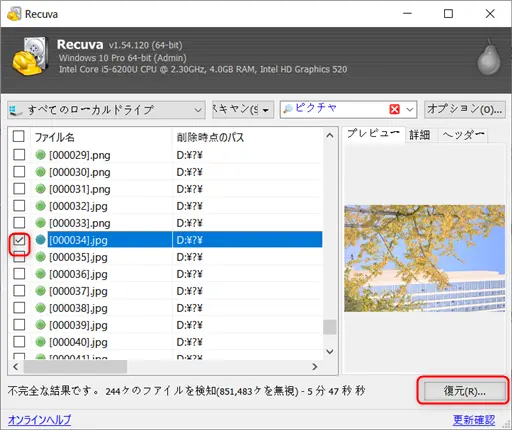Uncheck the box for [000034].jpg
Image resolution: width=512 pixels, height=430 pixels.
click(19, 240)
